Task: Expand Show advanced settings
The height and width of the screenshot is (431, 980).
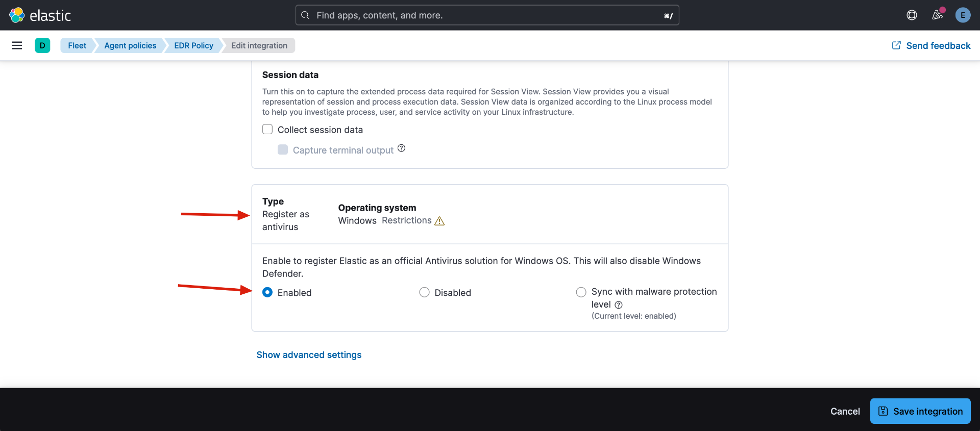Action: 309,355
